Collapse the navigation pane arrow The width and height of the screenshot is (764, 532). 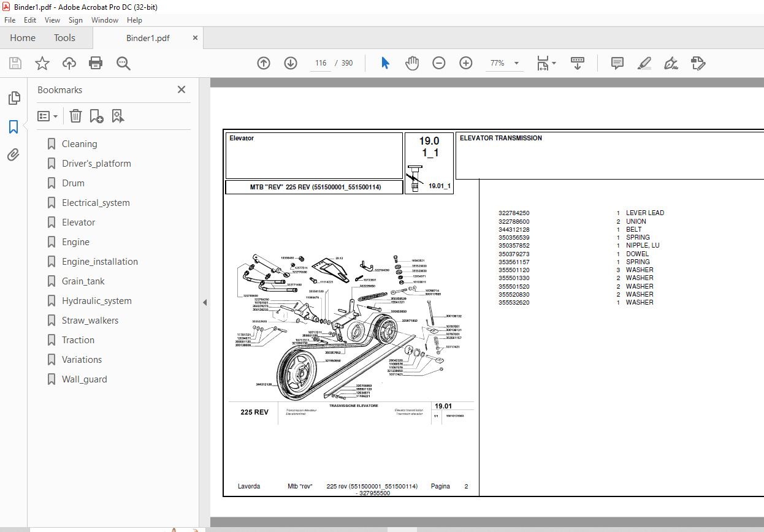[205, 302]
